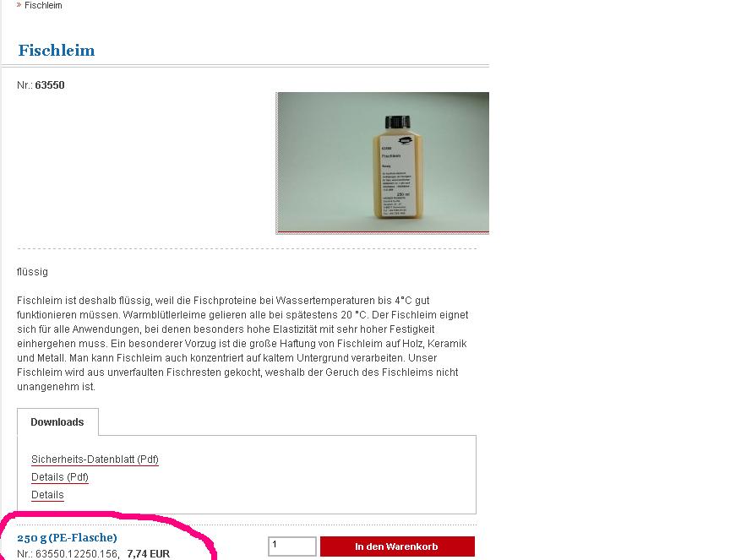Open the Fischleim breadcrumb link
The height and width of the screenshot is (560, 741).
pyautogui.click(x=43, y=5)
